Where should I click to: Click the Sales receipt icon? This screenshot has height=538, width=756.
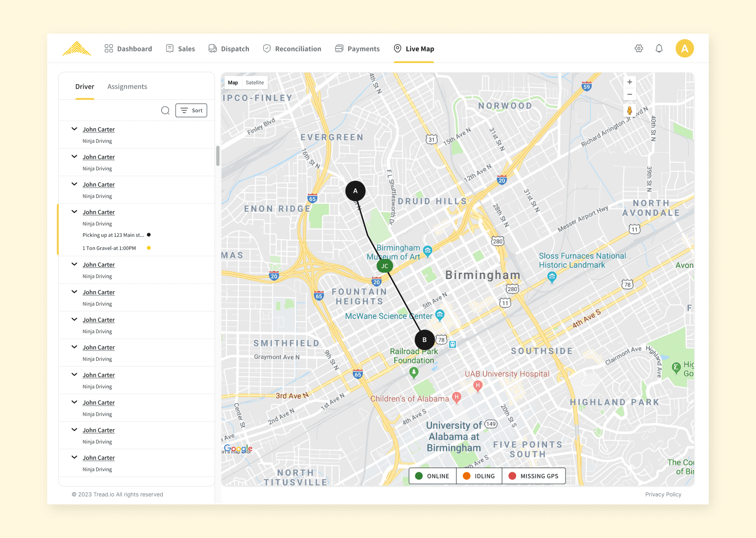pyautogui.click(x=170, y=48)
